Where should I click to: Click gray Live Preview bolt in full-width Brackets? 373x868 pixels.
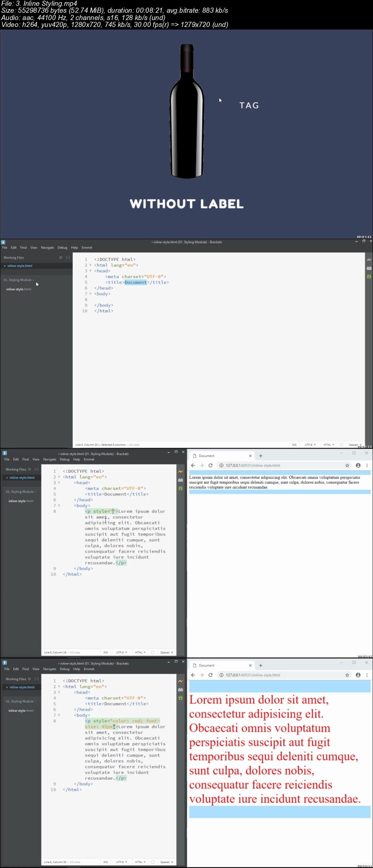(369, 260)
